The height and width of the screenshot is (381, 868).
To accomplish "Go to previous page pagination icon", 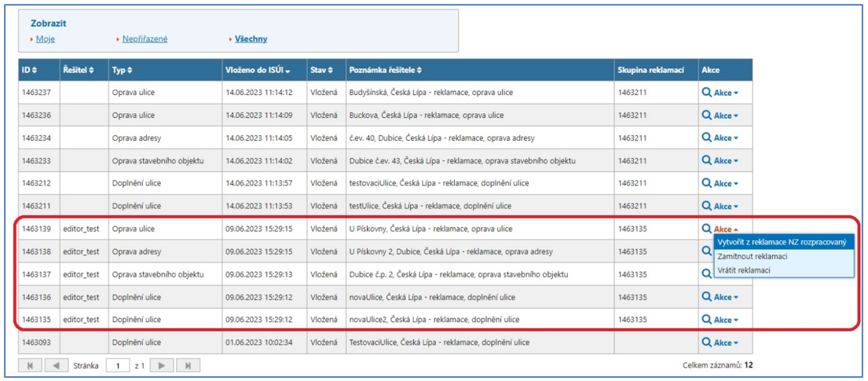I will pyautogui.click(x=57, y=365).
